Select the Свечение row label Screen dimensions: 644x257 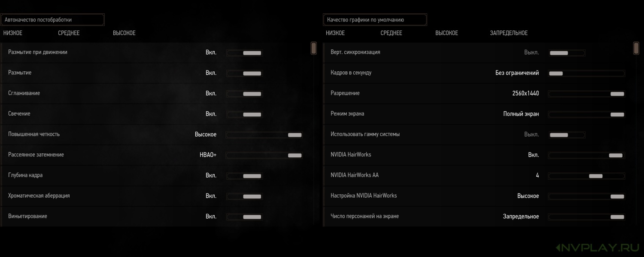19,113
